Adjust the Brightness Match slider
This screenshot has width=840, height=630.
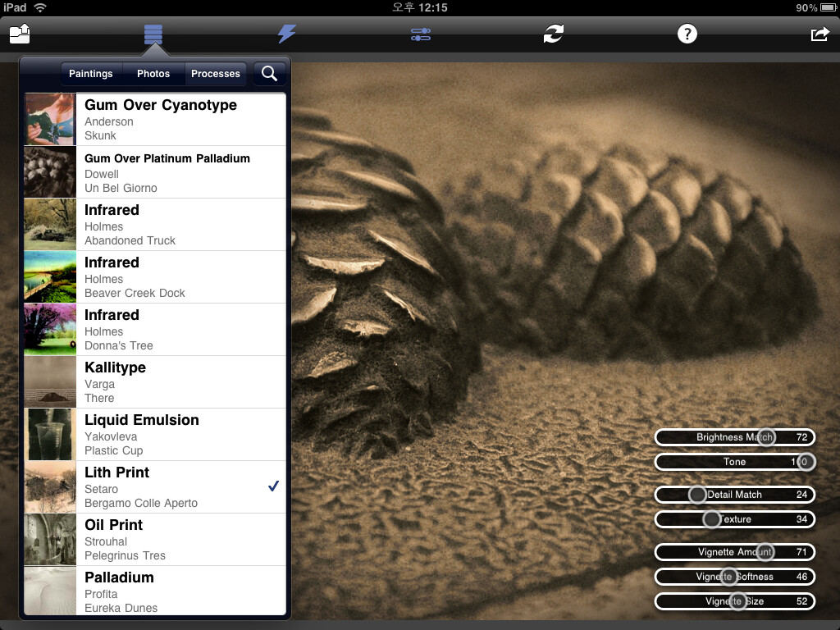tap(766, 437)
